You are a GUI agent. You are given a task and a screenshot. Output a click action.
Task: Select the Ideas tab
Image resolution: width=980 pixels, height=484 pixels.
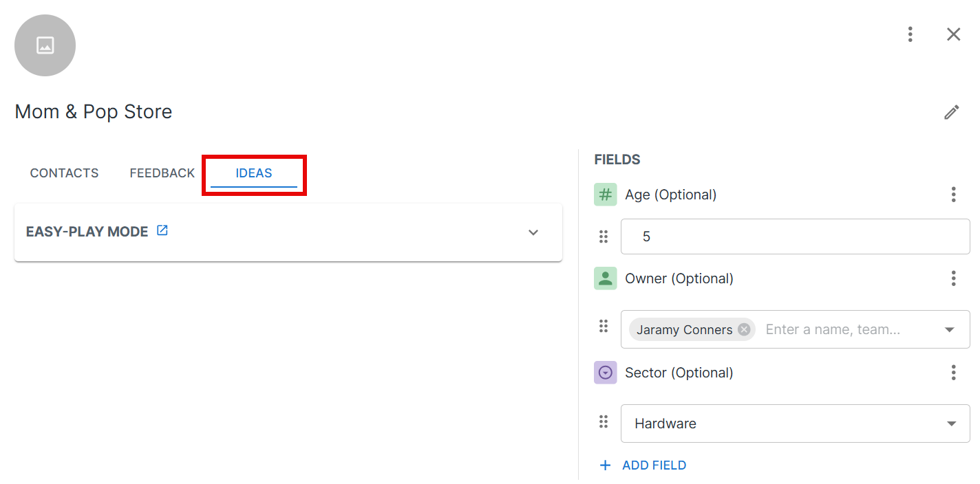coord(254,173)
